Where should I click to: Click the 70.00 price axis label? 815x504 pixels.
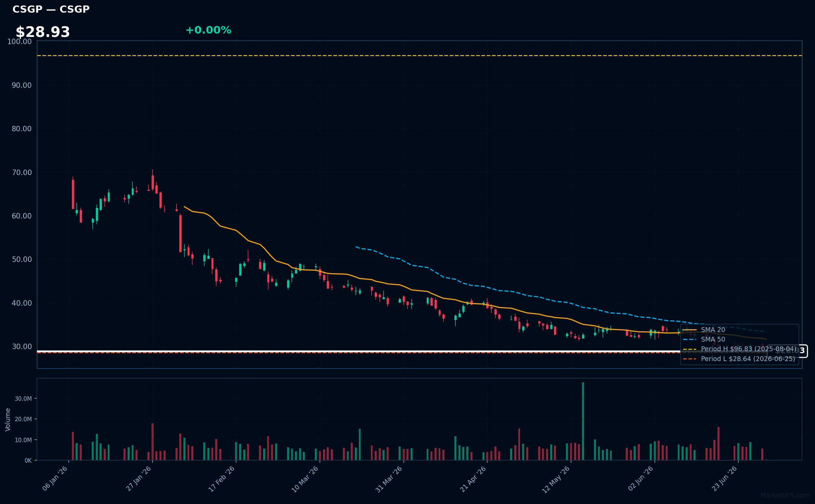[22, 172]
